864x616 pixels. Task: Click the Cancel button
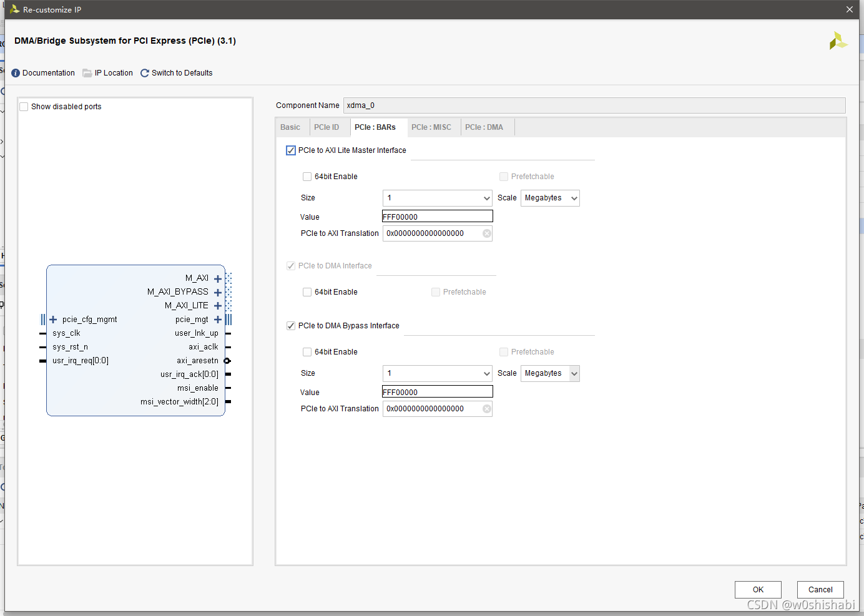820,590
